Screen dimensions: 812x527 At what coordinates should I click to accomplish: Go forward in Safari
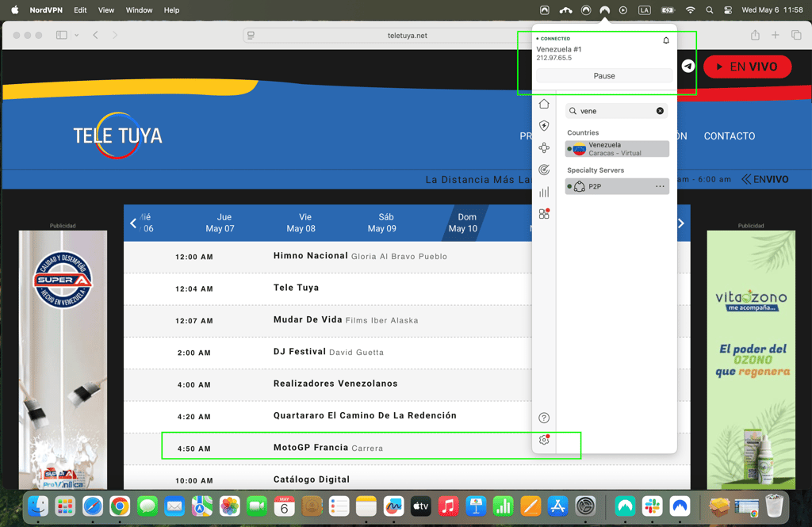coord(115,35)
